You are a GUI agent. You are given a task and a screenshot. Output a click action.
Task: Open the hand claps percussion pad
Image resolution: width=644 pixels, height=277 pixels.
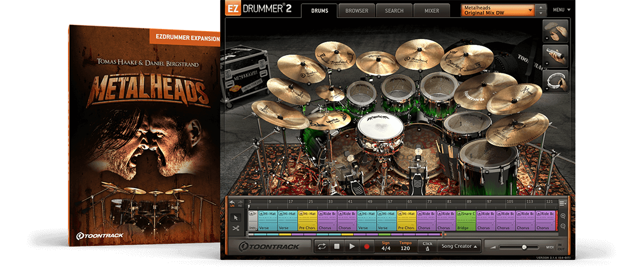(556, 31)
